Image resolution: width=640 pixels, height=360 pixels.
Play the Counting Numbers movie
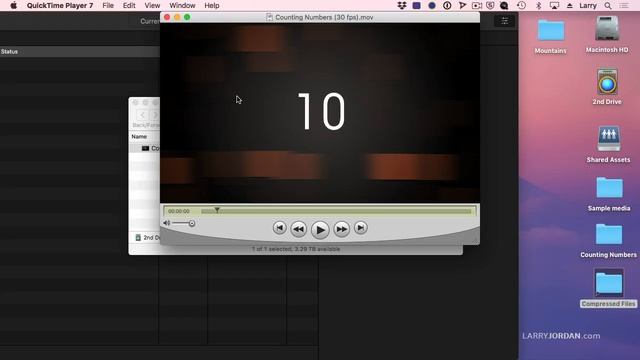tap(320, 230)
